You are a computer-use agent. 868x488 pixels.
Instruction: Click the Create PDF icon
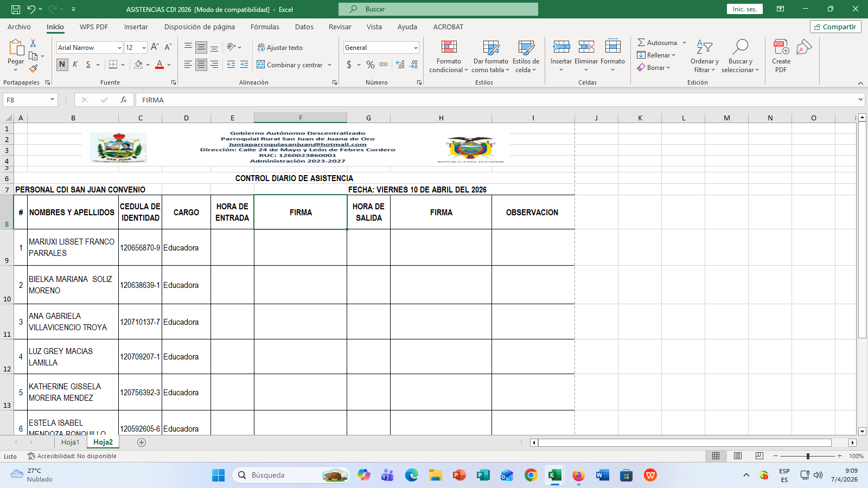click(781, 48)
